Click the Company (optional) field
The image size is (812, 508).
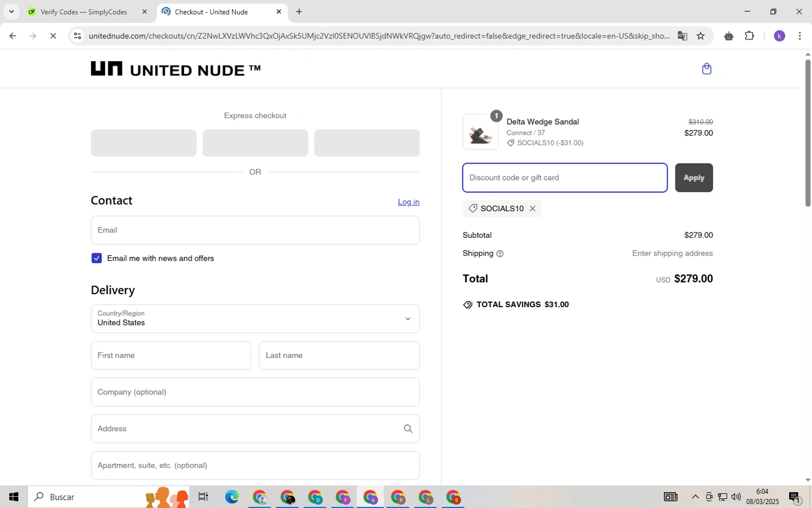[x=255, y=392]
